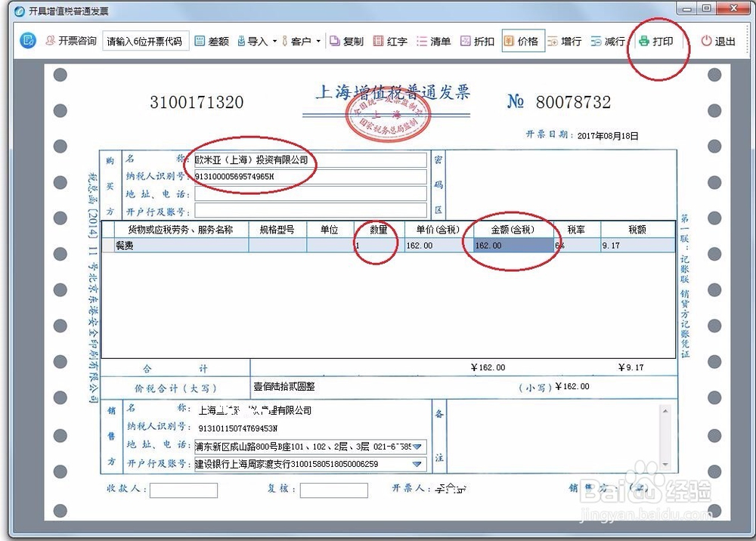The width and height of the screenshot is (756, 541).
Task: Click the 税额 cell showing 9.17
Action: pyautogui.click(x=637, y=246)
